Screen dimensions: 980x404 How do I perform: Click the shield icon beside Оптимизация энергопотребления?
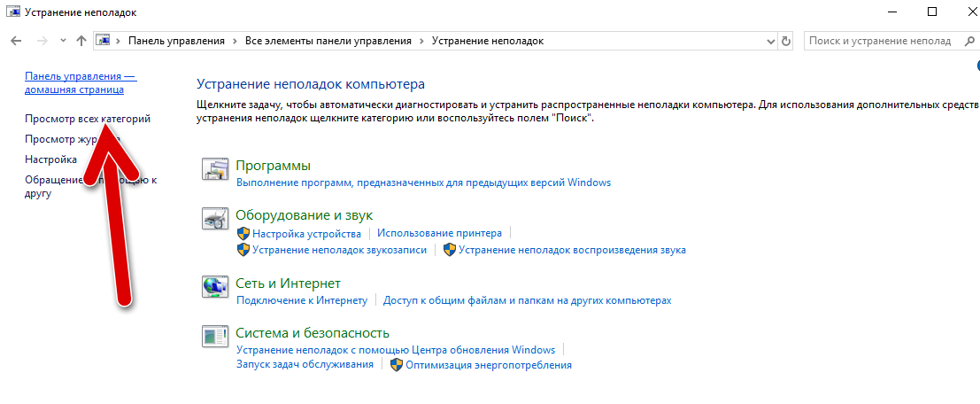(397, 365)
